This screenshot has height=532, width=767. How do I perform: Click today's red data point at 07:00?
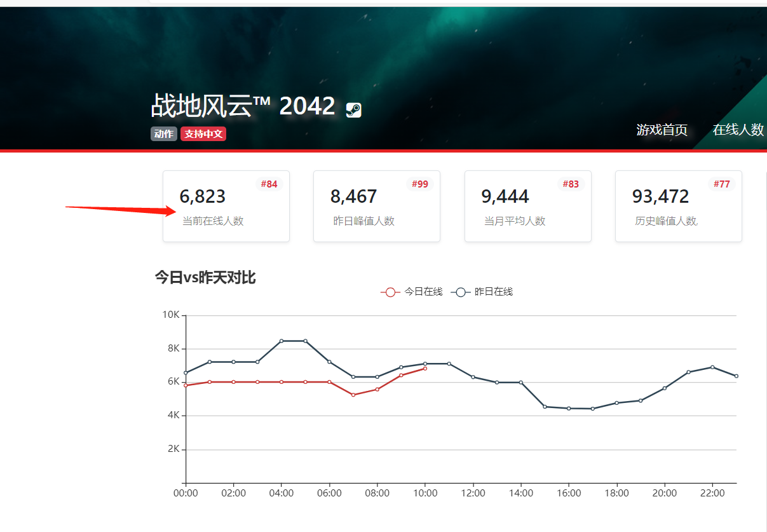click(353, 395)
